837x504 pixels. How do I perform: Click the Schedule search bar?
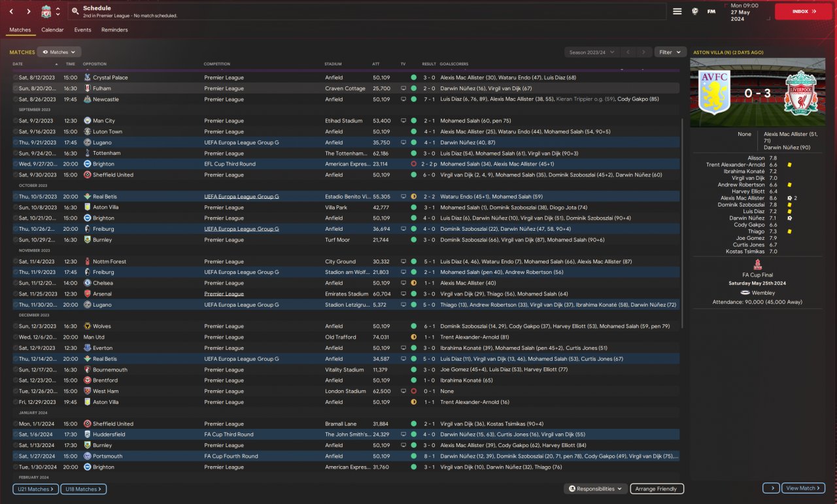click(367, 12)
